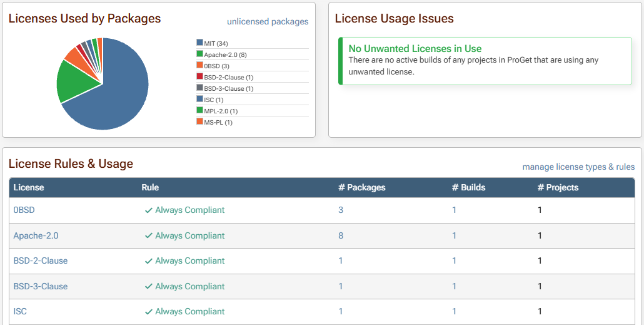Open builds count for BSD-2-Clause row
This screenshot has width=644, height=325.
click(455, 261)
